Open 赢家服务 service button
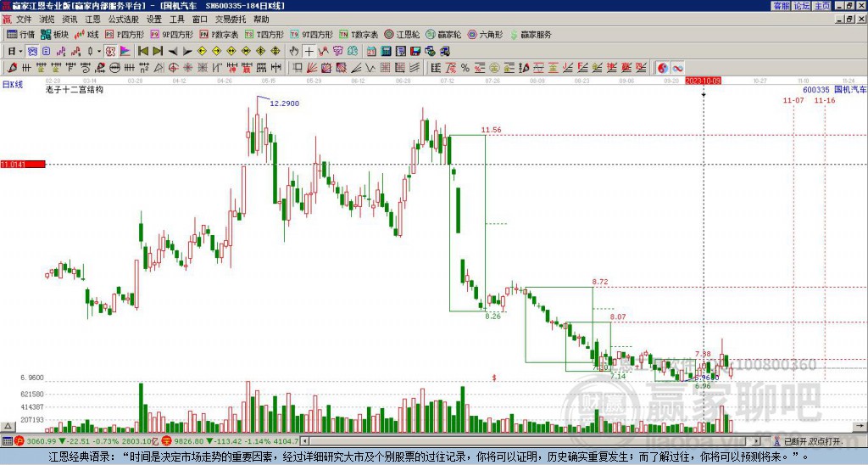The image size is (868, 465). coord(531,34)
